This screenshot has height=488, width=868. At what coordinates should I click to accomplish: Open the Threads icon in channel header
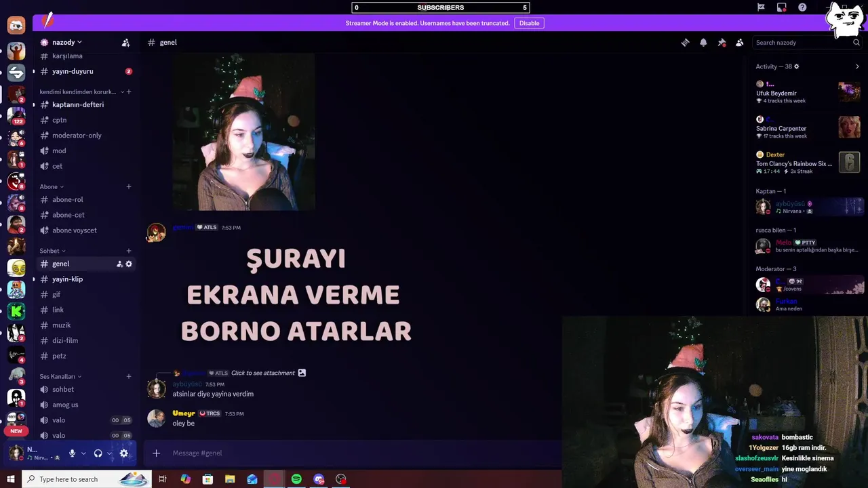tap(685, 42)
